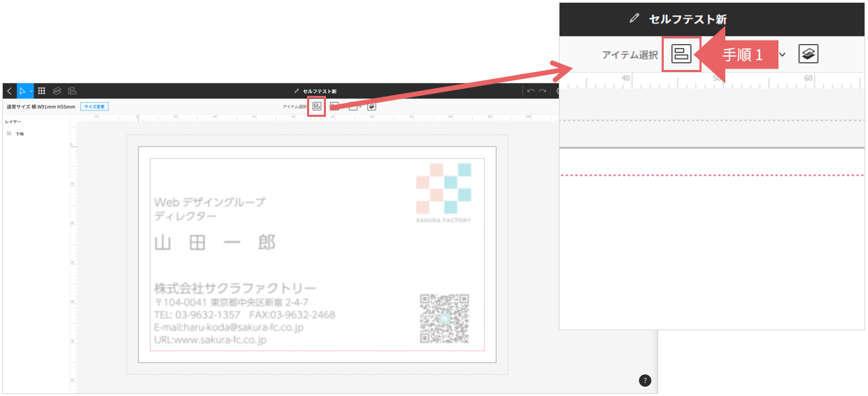
Task: Open help with the question mark button
Action: 645,381
